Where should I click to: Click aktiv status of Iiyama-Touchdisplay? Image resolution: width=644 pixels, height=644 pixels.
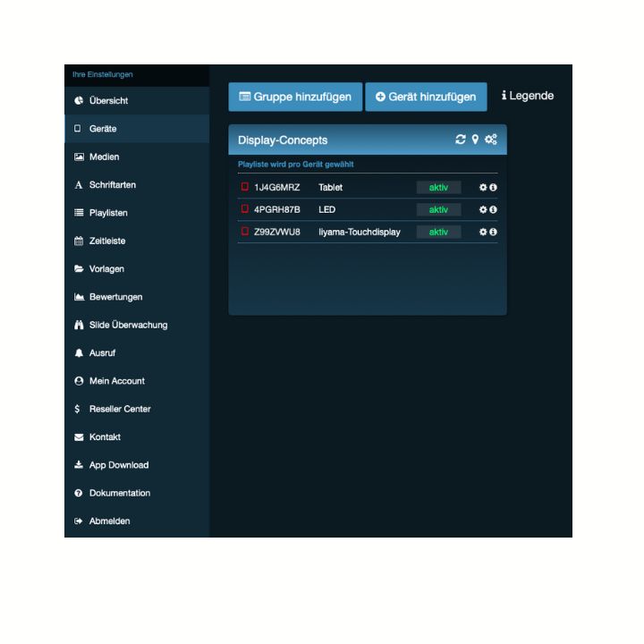click(x=438, y=232)
